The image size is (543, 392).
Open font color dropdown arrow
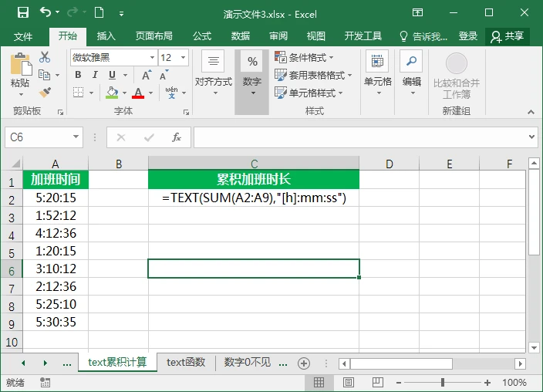(x=150, y=93)
